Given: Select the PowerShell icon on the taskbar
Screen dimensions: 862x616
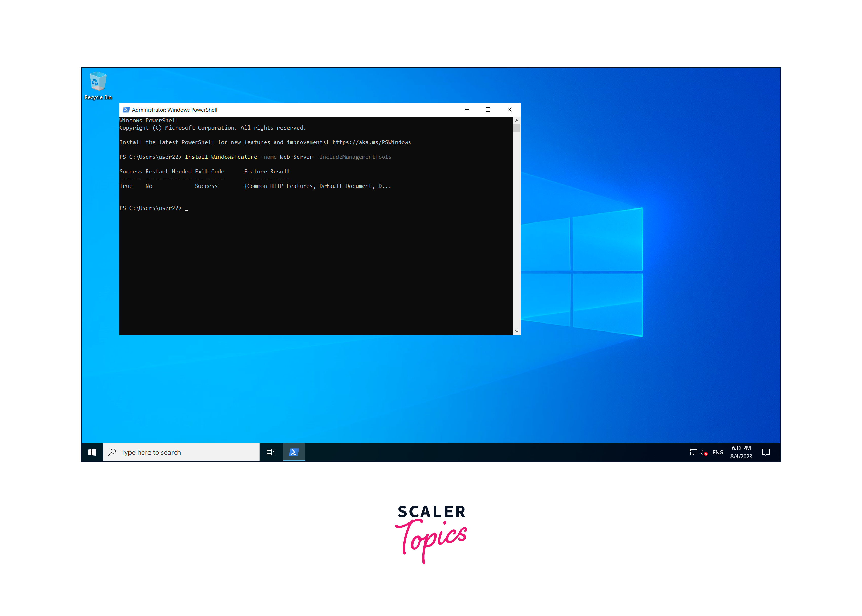Looking at the screenshot, I should 294,452.
